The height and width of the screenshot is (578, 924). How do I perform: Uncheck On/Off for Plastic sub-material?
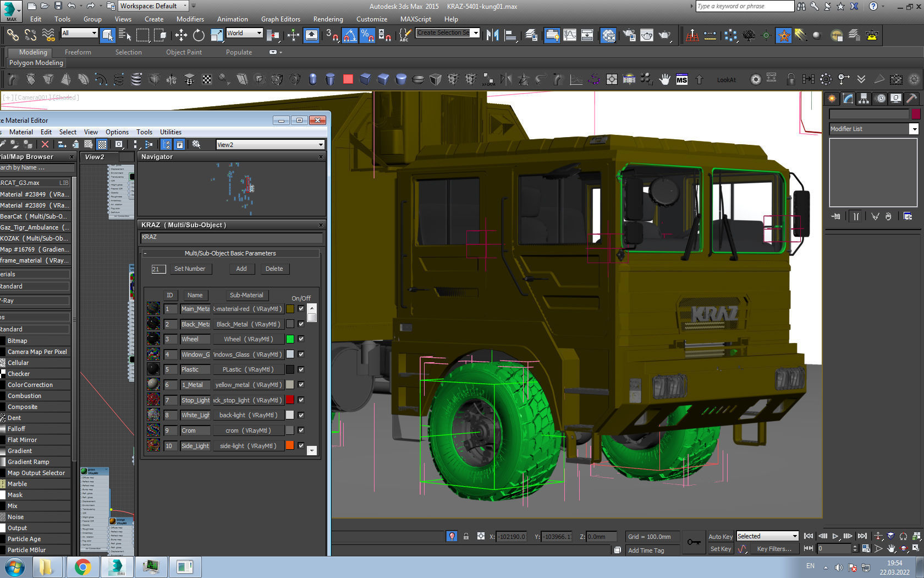click(301, 369)
